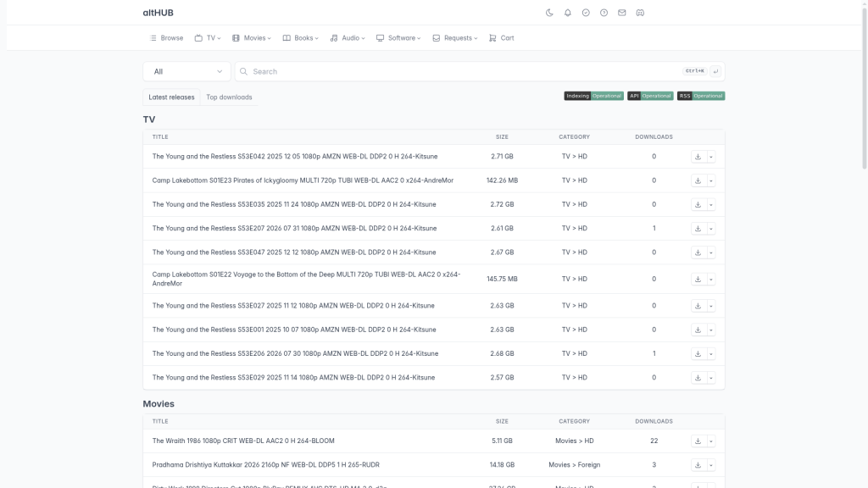
Task: Open The Wraith 1986 1080p title
Action: pyautogui.click(x=243, y=441)
